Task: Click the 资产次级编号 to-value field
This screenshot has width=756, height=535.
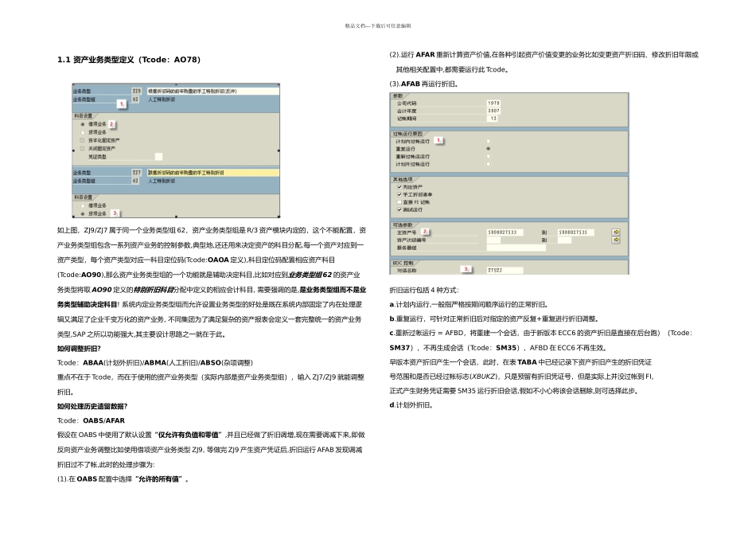Action: pyautogui.click(x=564, y=240)
